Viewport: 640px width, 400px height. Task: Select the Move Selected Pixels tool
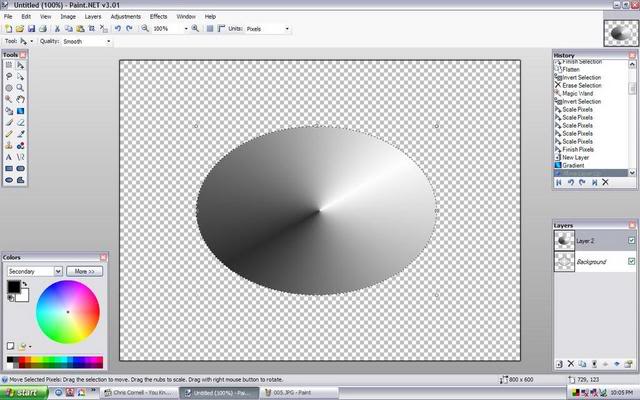point(20,65)
